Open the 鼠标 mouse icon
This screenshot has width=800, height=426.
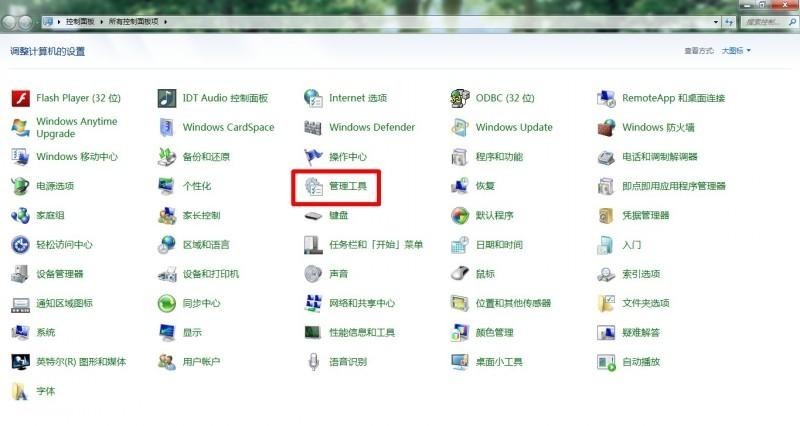coord(460,274)
